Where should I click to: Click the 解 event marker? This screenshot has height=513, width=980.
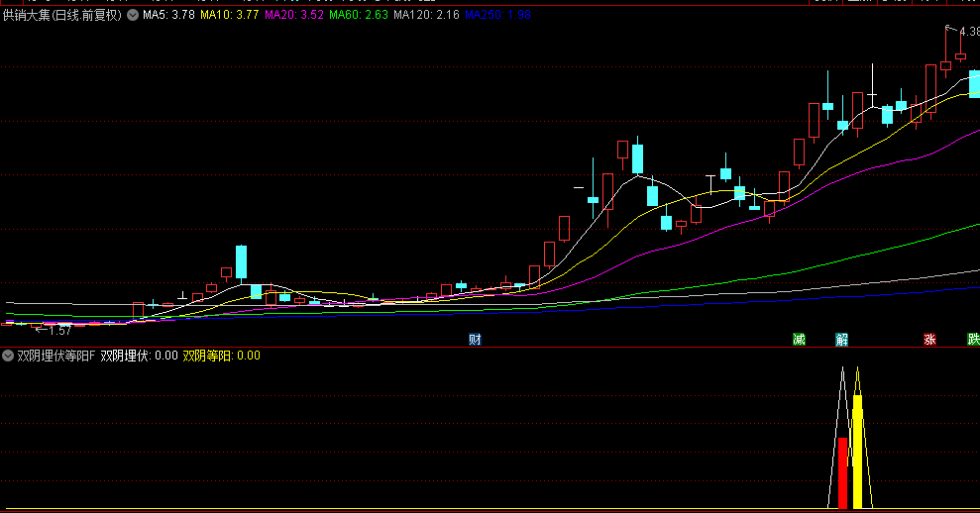coord(842,340)
